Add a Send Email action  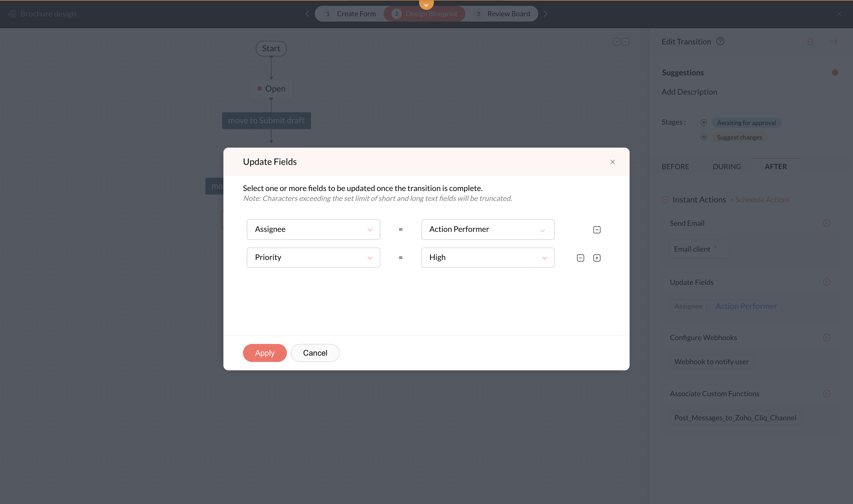tap(827, 223)
